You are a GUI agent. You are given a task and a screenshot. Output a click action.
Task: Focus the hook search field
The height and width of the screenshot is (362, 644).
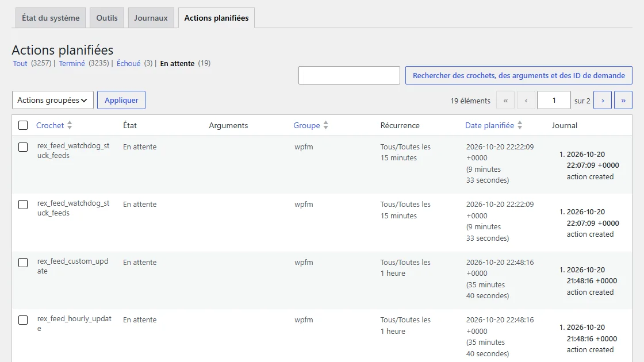[349, 75]
